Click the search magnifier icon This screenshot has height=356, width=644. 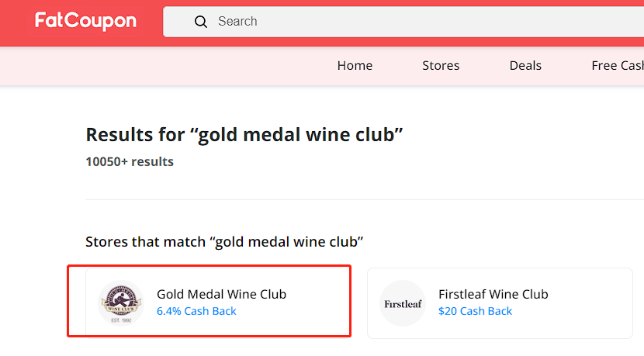(x=200, y=22)
